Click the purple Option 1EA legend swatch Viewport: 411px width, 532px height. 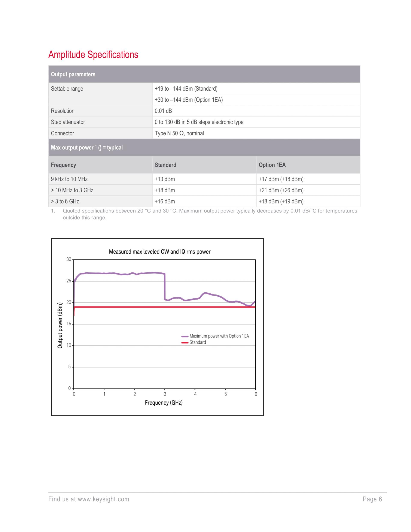[x=185, y=336]
